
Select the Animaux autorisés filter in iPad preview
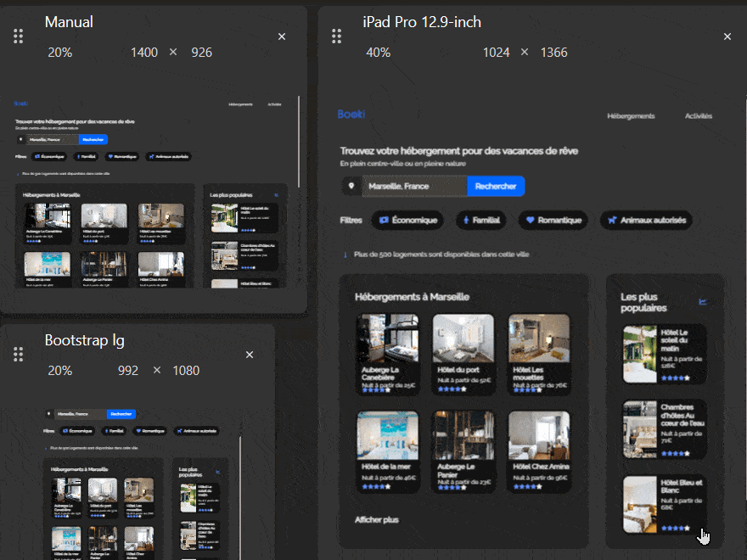click(647, 220)
